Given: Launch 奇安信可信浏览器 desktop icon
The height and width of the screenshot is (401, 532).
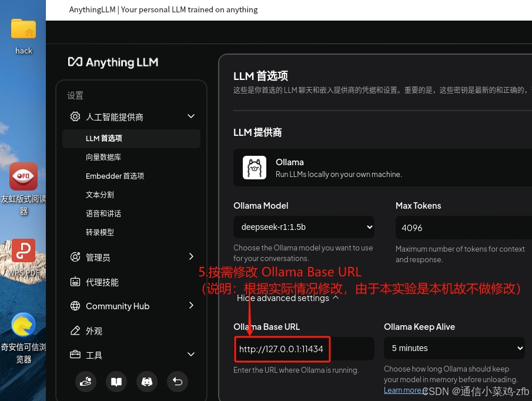Looking at the screenshot, I should (x=24, y=325).
